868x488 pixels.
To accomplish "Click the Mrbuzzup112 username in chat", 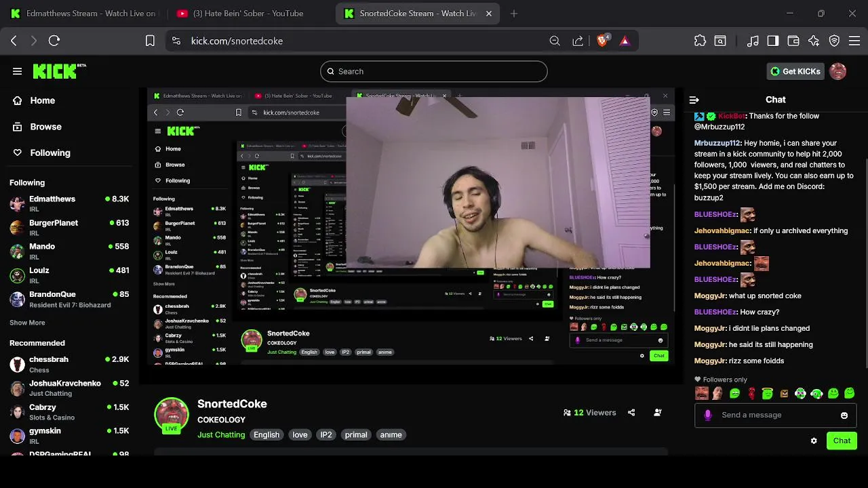I will 717,143.
